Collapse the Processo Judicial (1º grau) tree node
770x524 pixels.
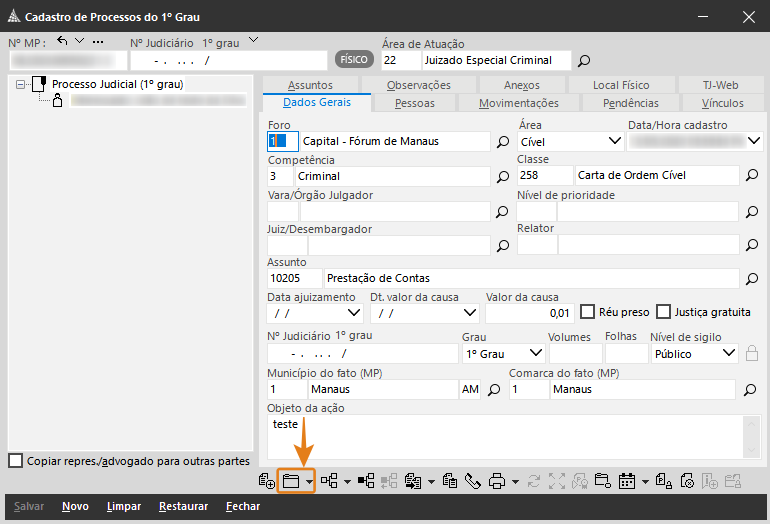coord(20,84)
